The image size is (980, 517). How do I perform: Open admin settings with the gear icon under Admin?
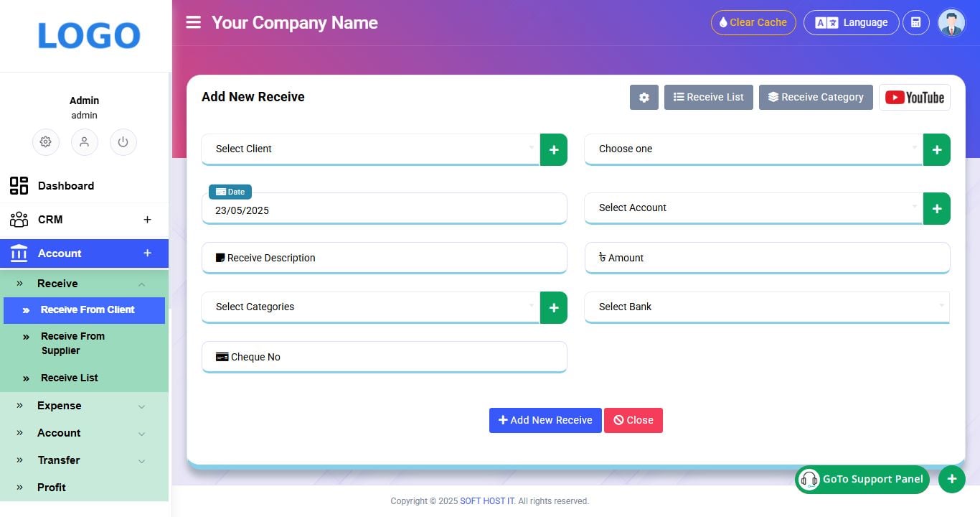click(46, 142)
